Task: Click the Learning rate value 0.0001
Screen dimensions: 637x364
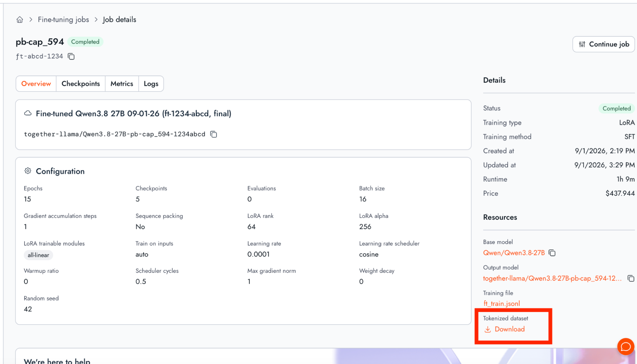Action: coord(258,254)
